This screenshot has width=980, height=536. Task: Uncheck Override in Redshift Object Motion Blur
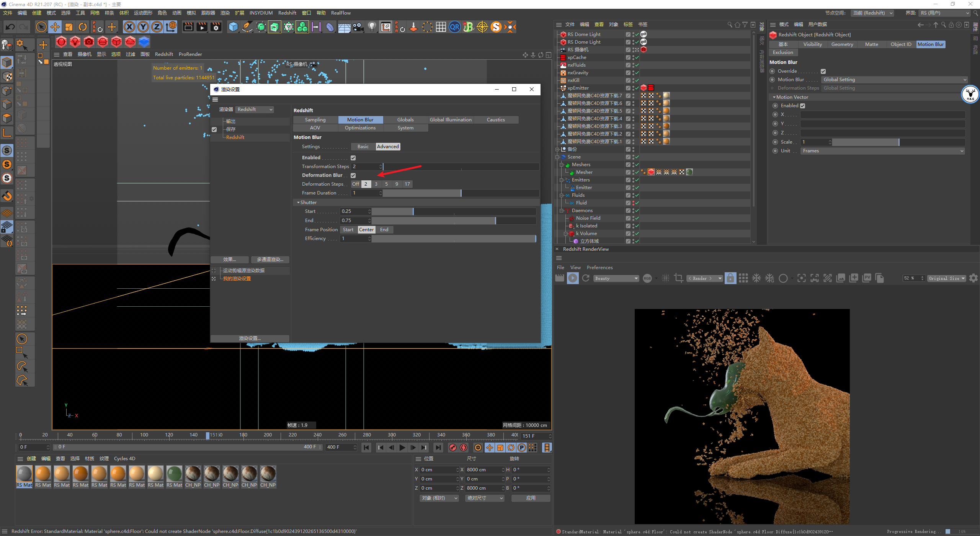coord(823,71)
